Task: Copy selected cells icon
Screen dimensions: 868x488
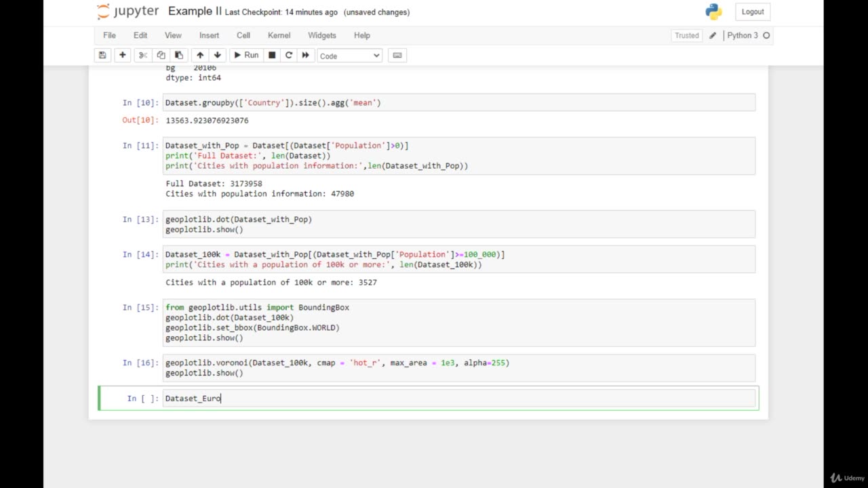Action: point(161,55)
